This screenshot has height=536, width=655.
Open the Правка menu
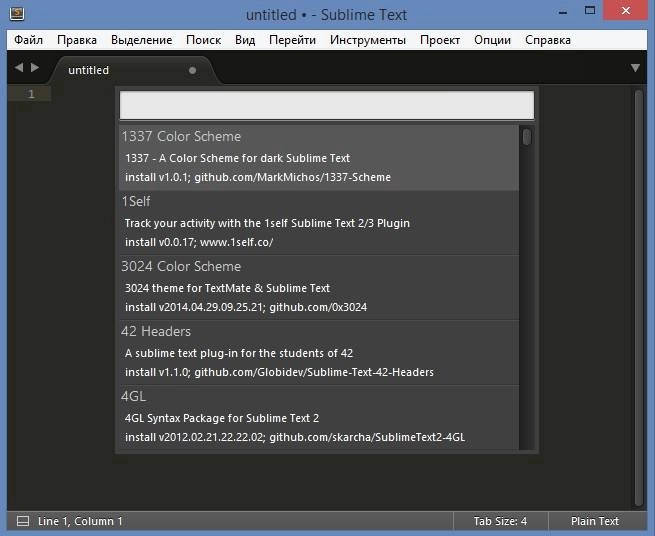tap(77, 40)
